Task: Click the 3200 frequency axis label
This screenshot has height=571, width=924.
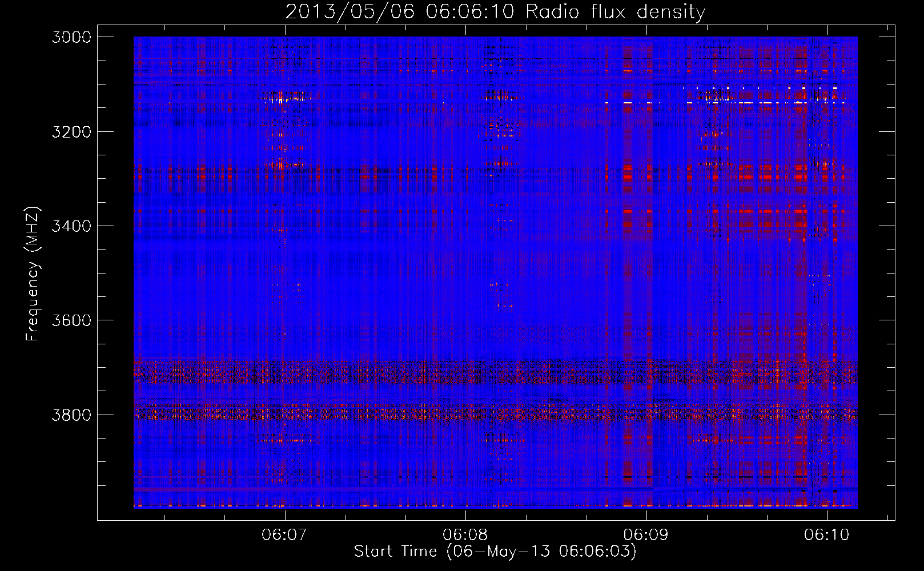Action: 71,132
